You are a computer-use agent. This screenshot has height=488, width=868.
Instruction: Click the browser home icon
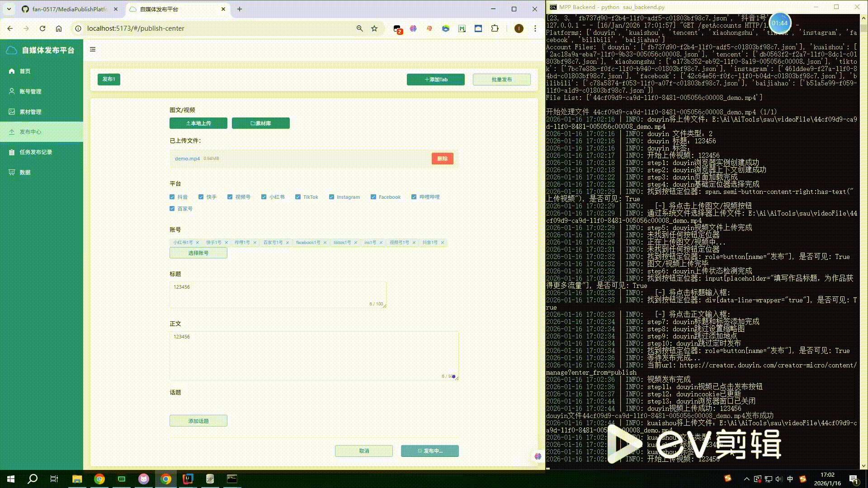click(59, 28)
